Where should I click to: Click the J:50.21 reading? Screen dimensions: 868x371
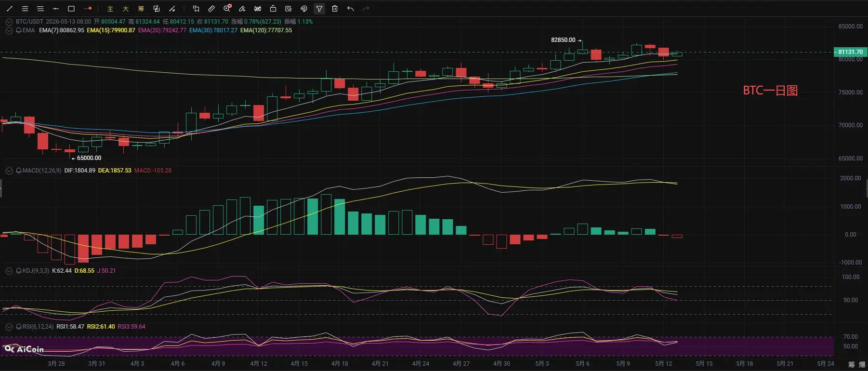[x=106, y=271]
